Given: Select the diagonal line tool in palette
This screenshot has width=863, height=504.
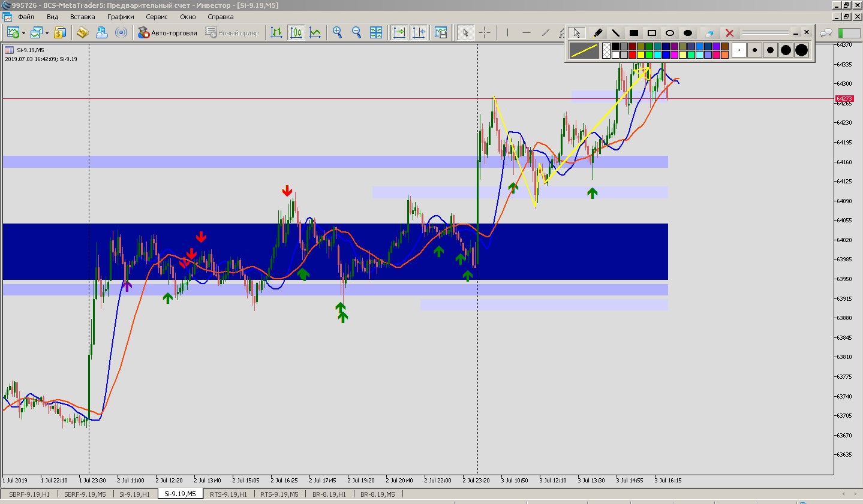Looking at the screenshot, I should coord(615,33).
